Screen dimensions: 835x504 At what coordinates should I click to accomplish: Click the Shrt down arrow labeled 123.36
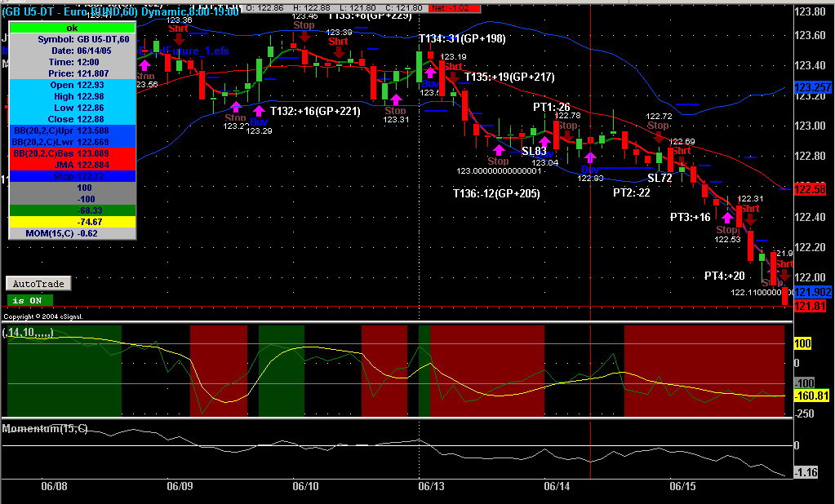179,39
